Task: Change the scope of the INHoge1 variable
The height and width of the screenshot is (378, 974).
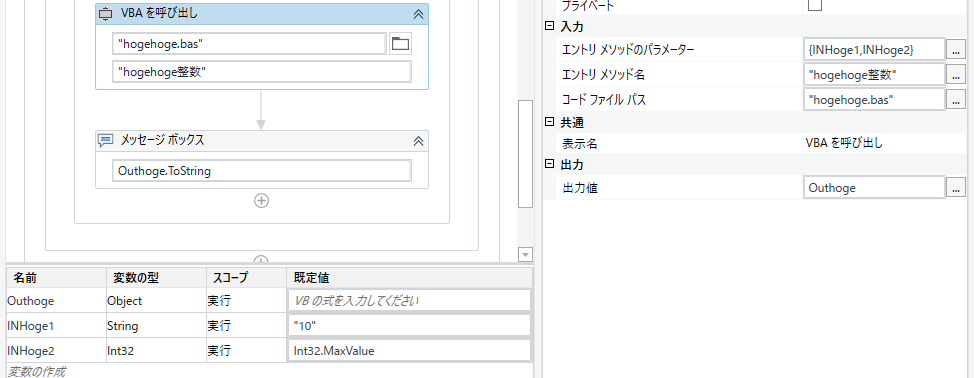Action: 246,326
